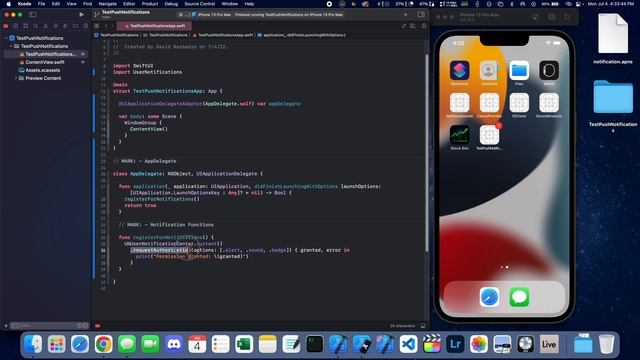Open the Debug navigator
The width and height of the screenshot is (640, 360).
[x=65, y=26]
